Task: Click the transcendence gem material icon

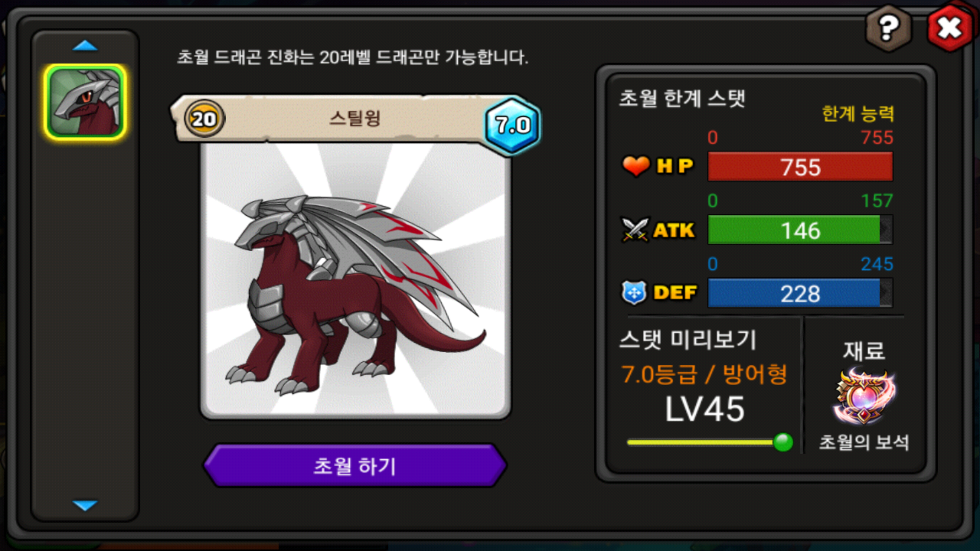Action: 864,397
